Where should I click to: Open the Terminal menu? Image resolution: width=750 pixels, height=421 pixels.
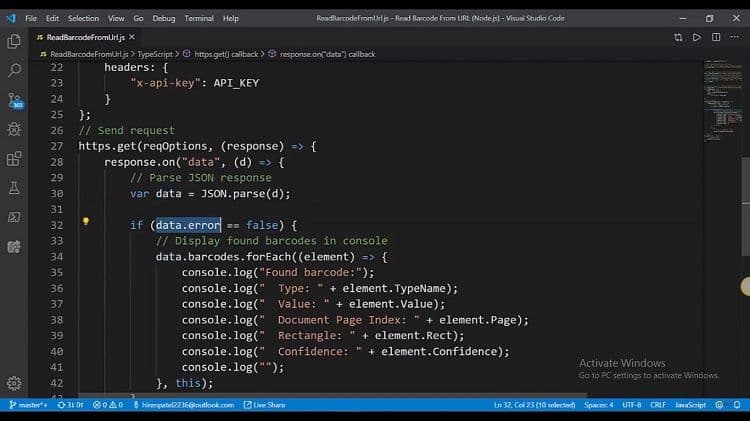point(199,18)
